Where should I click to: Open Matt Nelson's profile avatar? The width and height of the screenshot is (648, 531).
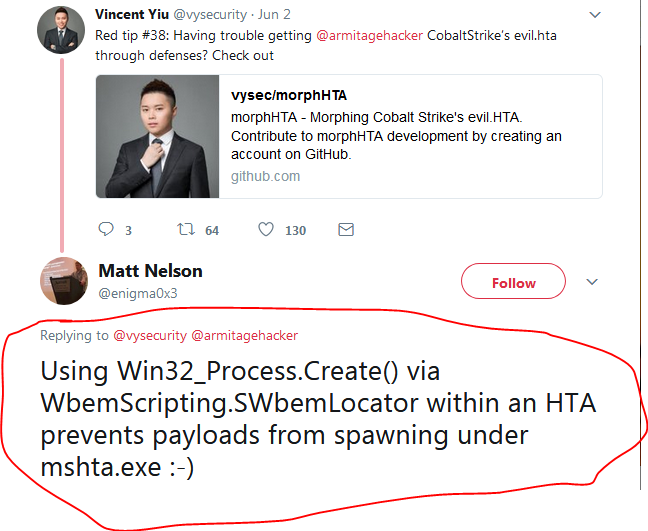[x=64, y=281]
